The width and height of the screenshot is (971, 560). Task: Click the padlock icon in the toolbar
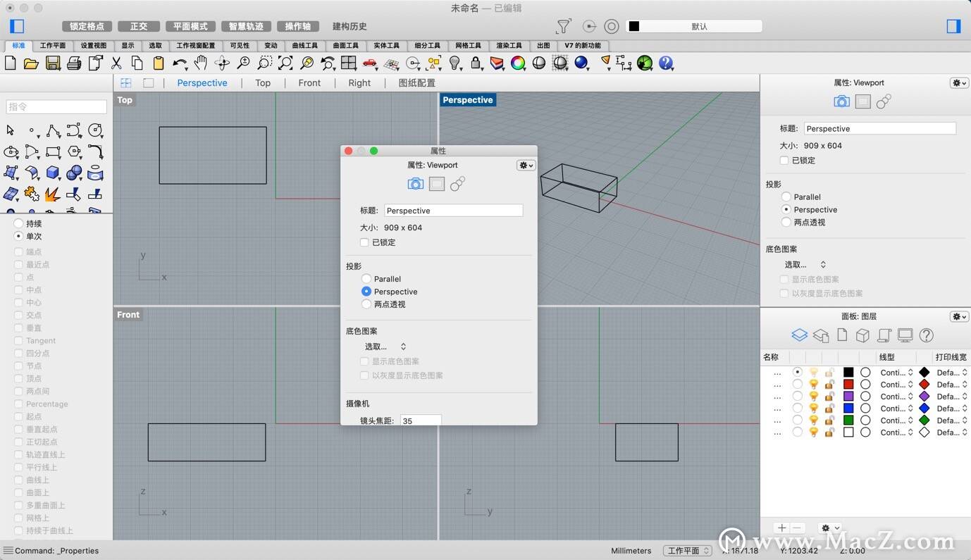click(476, 63)
